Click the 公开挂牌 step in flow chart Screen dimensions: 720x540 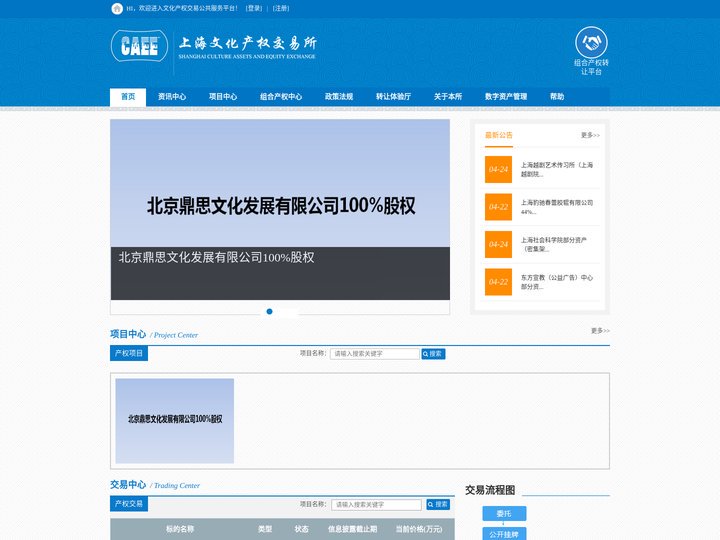pos(504,534)
